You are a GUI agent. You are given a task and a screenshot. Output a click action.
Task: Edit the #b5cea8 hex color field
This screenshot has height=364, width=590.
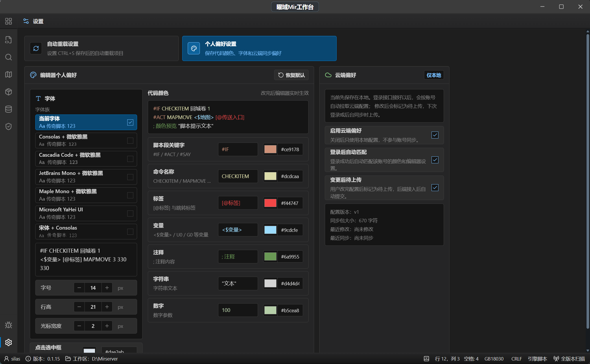290,310
